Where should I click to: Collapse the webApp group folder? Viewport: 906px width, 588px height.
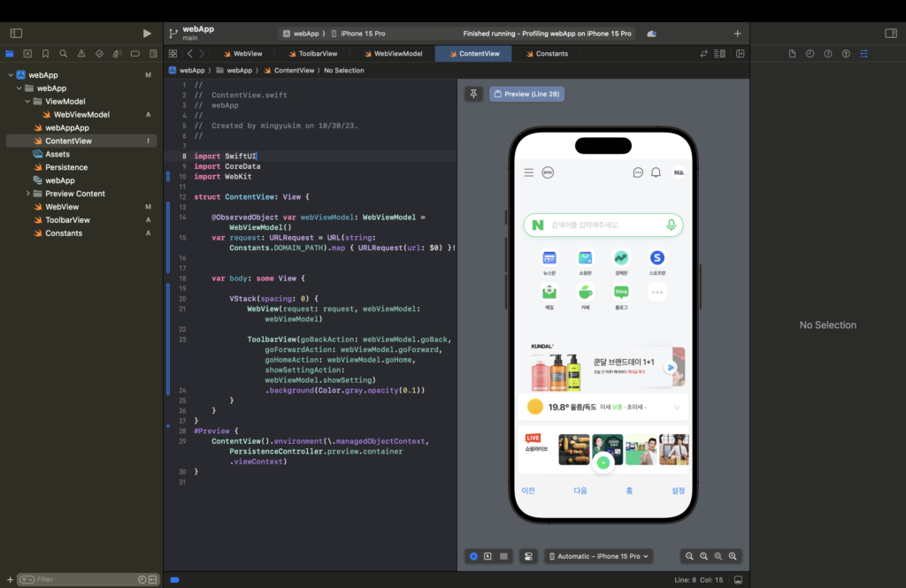coord(19,88)
